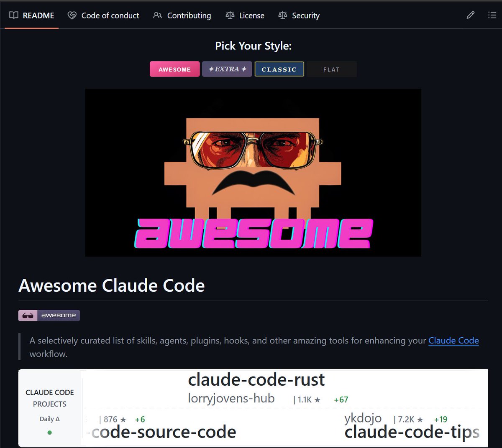Click the Pick Your Style heading
The image size is (502, 448).
253,46
